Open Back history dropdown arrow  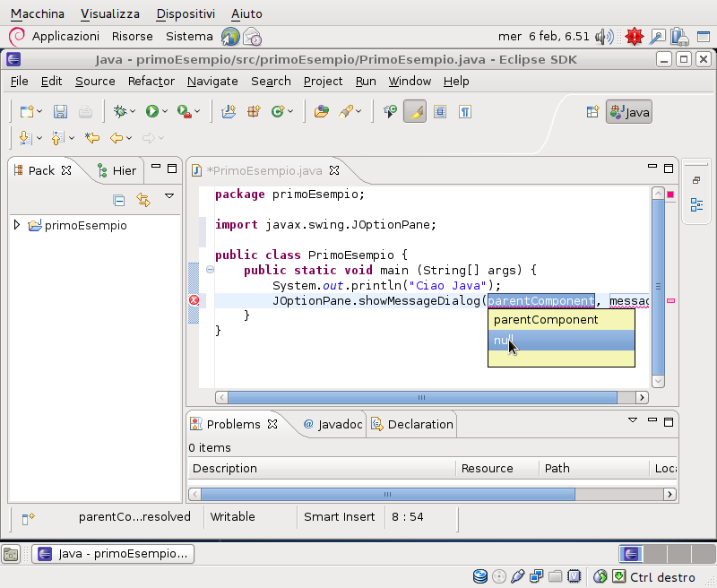click(129, 138)
